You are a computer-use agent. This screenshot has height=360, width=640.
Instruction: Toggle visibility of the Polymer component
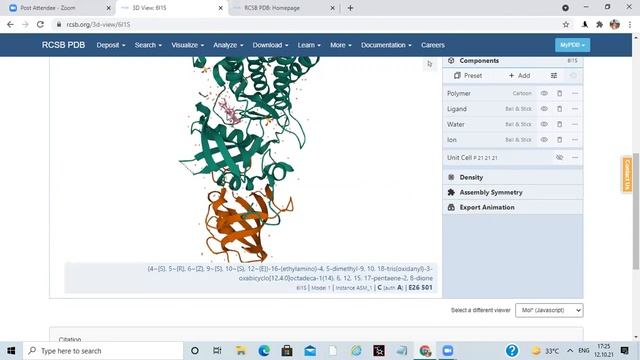544,93
